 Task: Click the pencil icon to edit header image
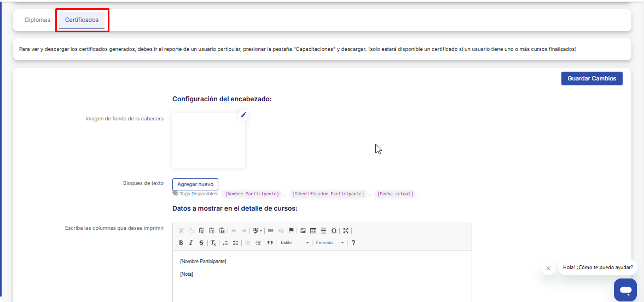pyautogui.click(x=243, y=114)
